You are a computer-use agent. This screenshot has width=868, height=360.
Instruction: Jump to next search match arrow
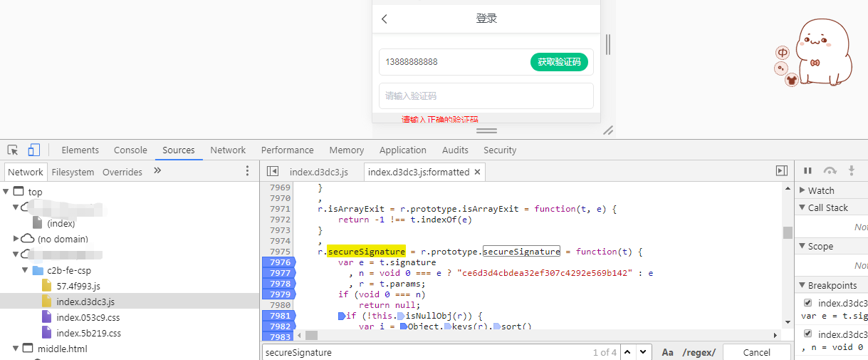coord(644,352)
